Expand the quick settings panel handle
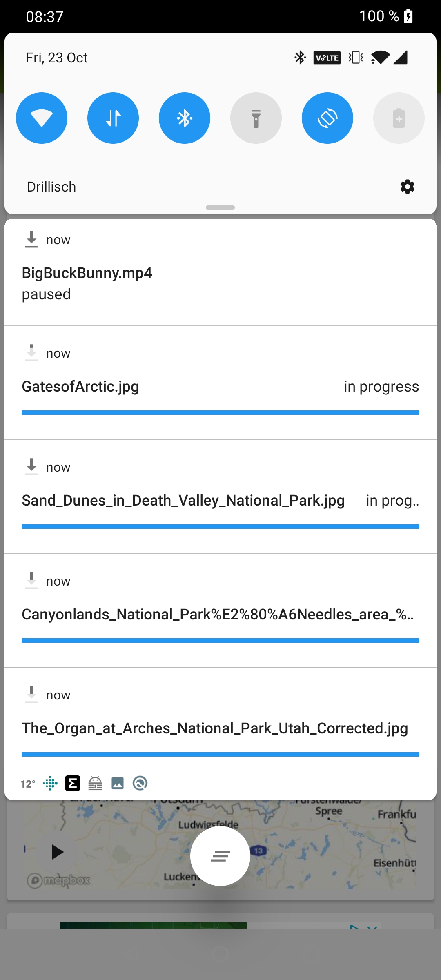 220,208
